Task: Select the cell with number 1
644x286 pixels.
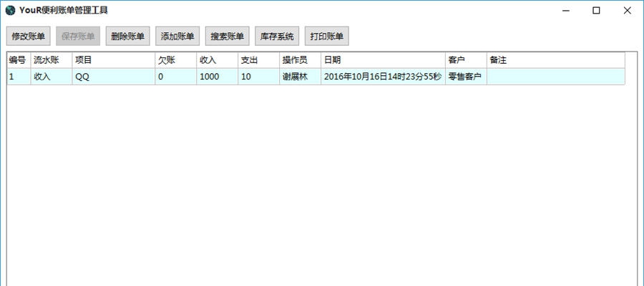Action: tap(19, 77)
